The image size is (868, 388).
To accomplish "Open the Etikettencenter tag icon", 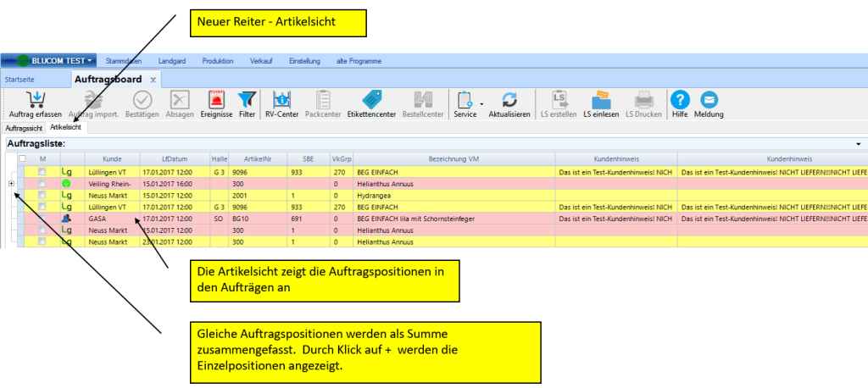I will pyautogui.click(x=371, y=99).
